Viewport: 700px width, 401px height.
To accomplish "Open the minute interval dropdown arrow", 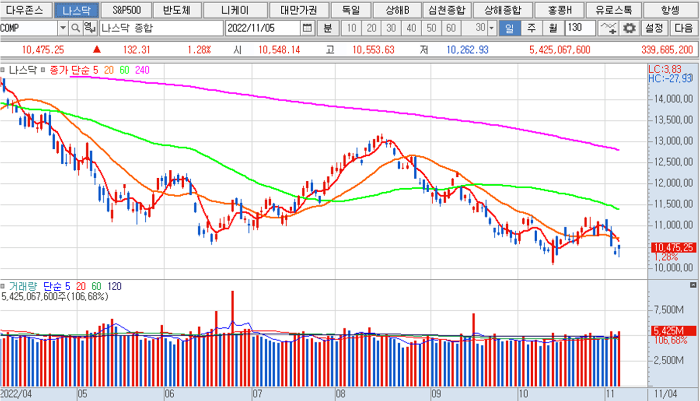I will coord(492,28).
